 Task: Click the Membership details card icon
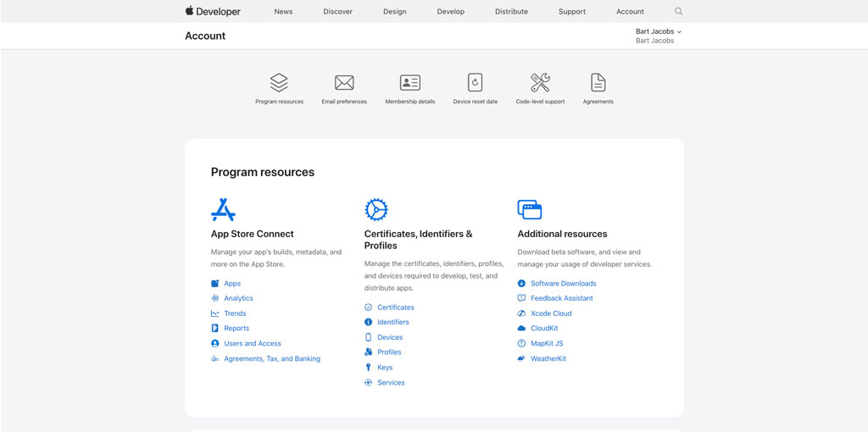[x=410, y=83]
